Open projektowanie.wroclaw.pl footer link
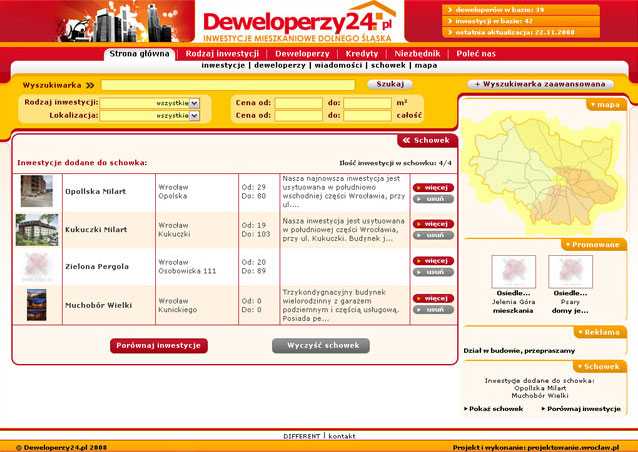Viewport: 638px width, 452px height. (573, 448)
